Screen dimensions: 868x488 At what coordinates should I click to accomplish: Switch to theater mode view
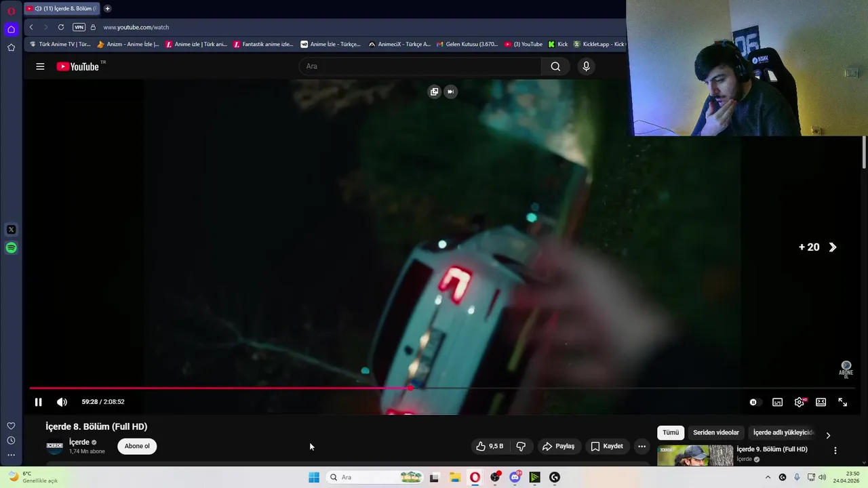coord(821,402)
